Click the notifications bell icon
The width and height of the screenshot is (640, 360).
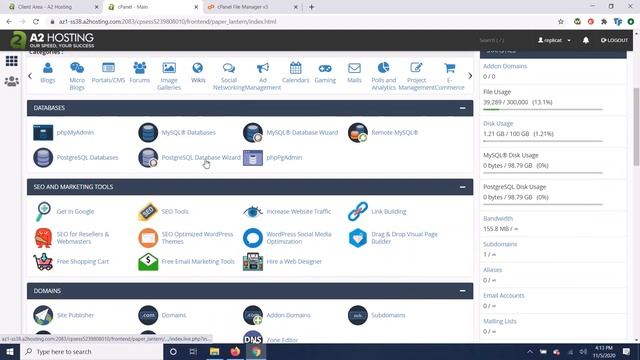point(586,40)
